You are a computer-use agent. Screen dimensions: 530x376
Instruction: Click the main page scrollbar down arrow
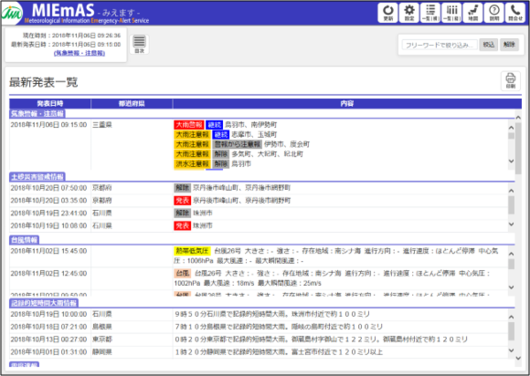click(x=518, y=358)
